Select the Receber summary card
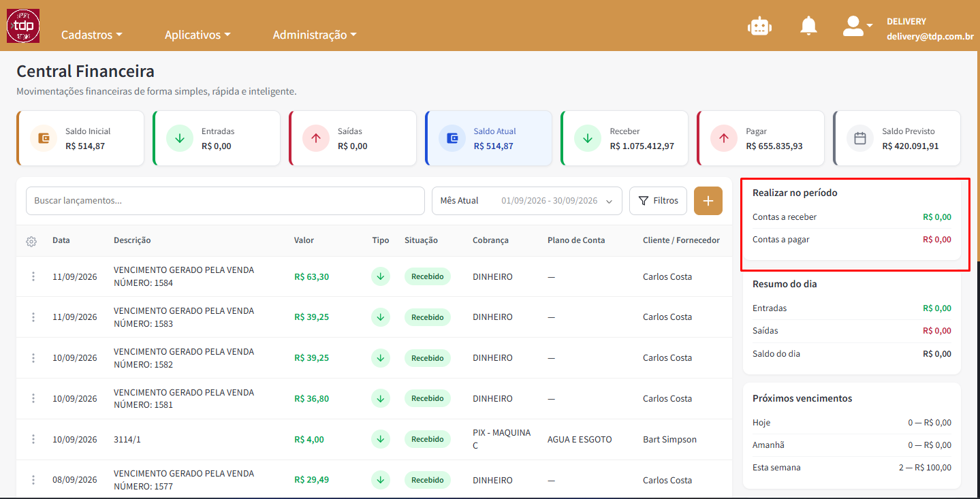 coord(625,138)
